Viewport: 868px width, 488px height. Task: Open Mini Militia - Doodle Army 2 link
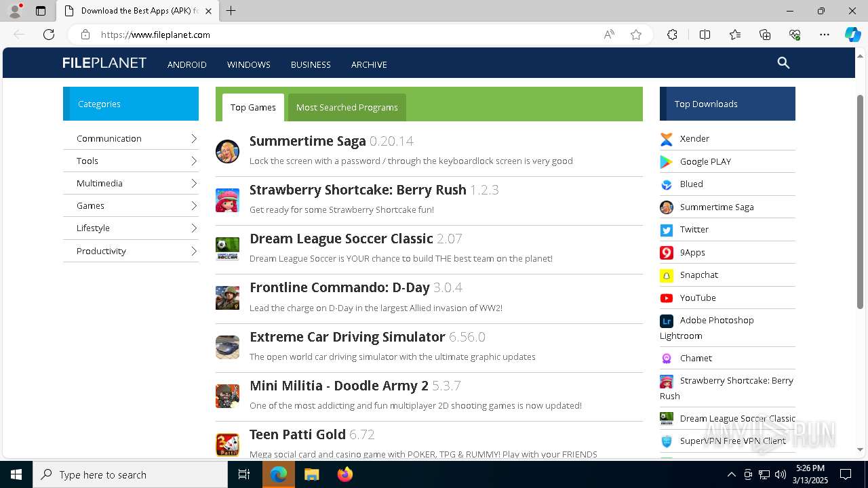coord(339,386)
